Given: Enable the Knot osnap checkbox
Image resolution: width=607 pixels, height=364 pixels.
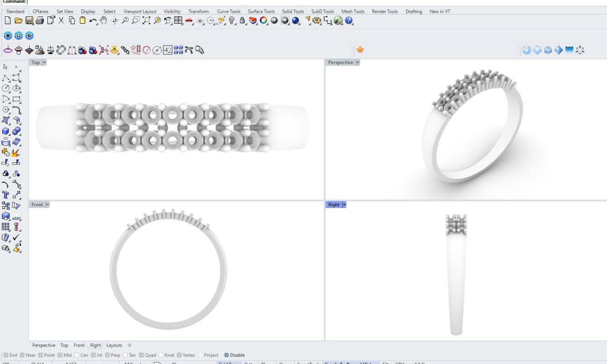Looking at the screenshot, I should [161, 355].
